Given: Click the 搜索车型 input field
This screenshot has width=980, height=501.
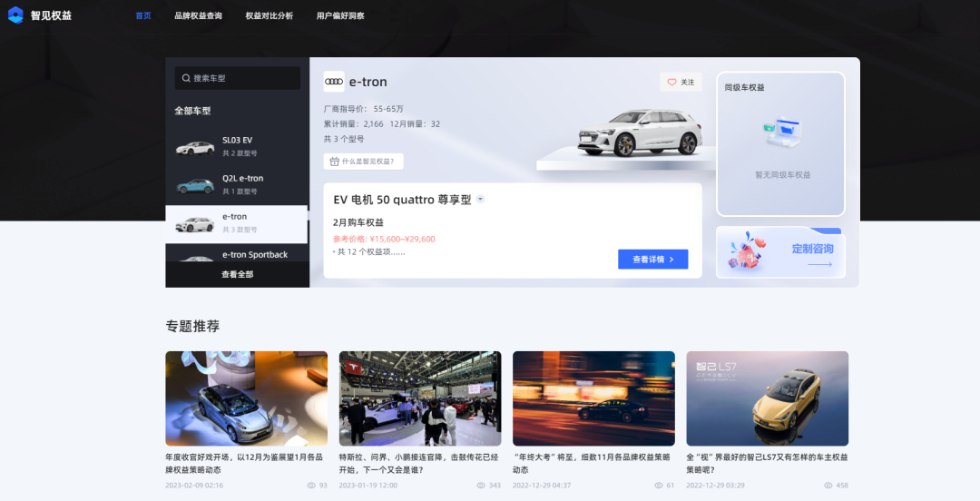Looking at the screenshot, I should point(238,78).
